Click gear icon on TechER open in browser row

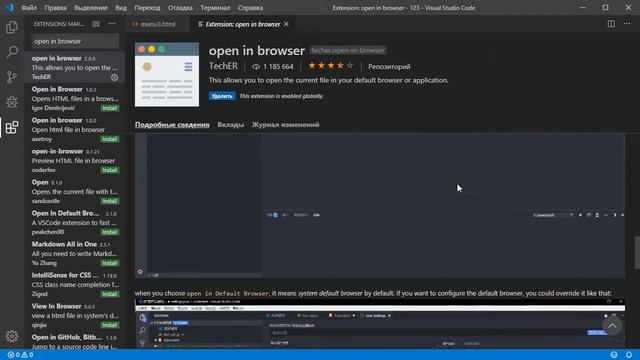(115, 77)
